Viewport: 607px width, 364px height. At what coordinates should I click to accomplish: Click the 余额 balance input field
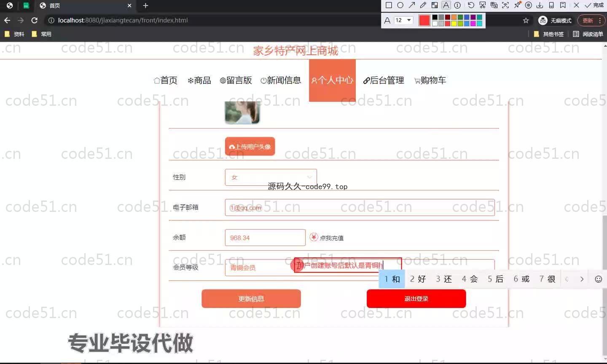tap(265, 238)
